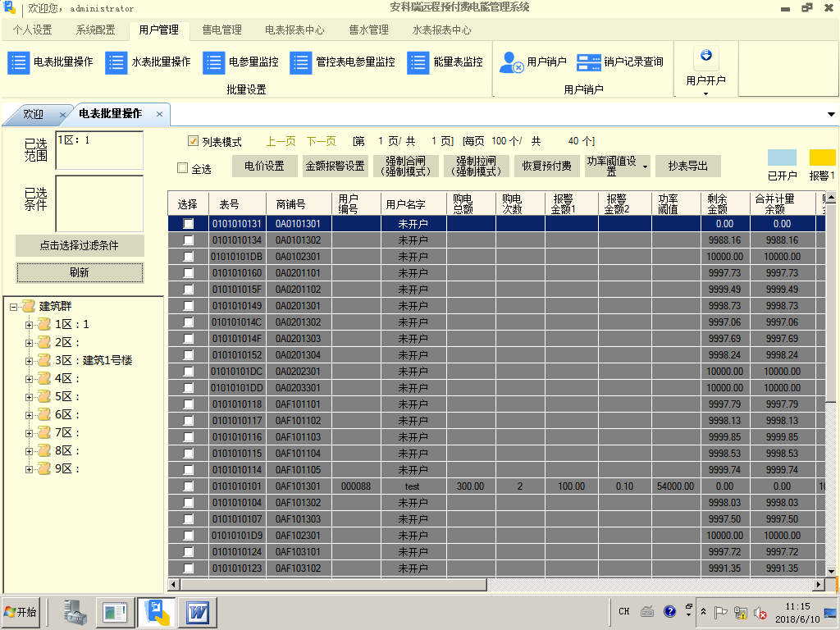
Task: Expand the 3区：建筑1号楼 tree node
Action: click(30, 360)
